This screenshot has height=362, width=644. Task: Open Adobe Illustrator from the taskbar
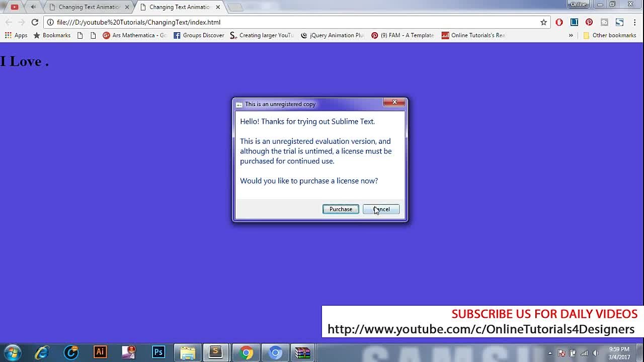point(100,352)
